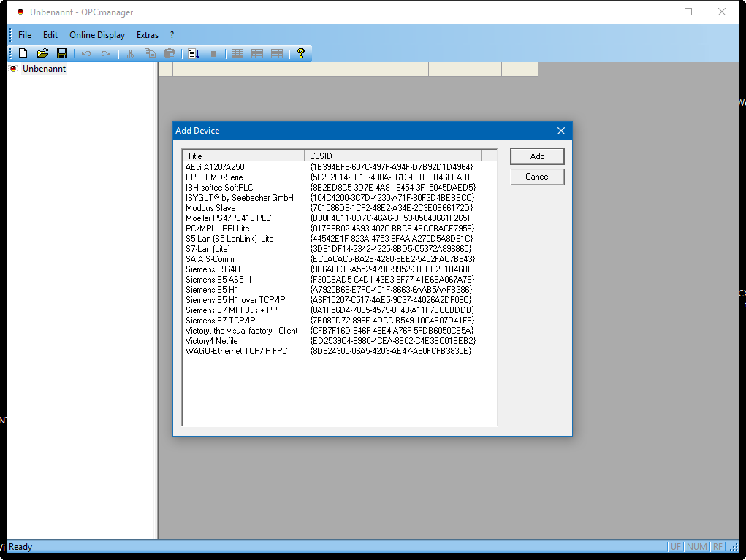The image size is (746, 560).
Task: Select Moeller PS4/PS416 PLC device
Action: click(229, 218)
